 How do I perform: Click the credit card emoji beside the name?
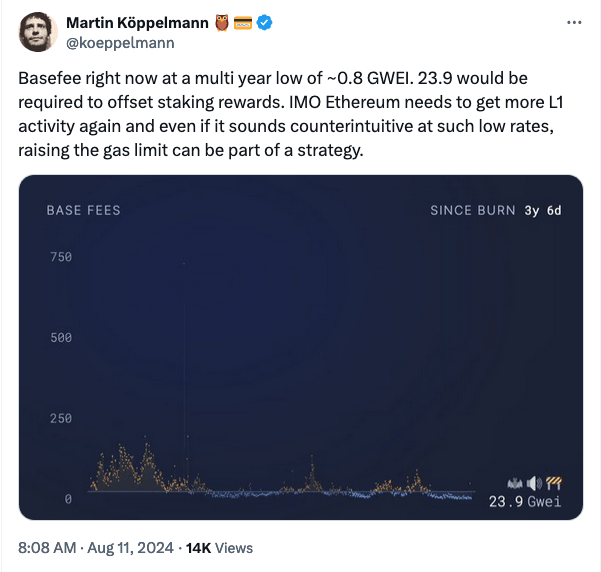click(243, 23)
